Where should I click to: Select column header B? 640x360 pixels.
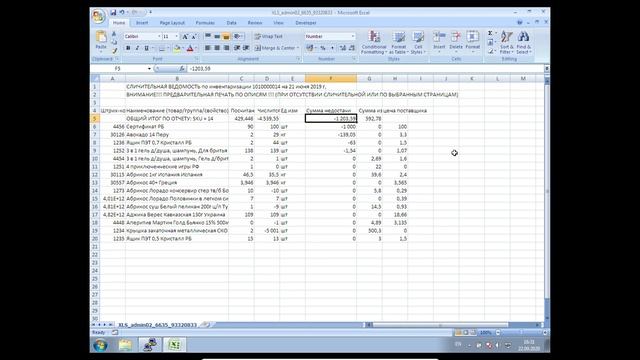[x=177, y=78]
